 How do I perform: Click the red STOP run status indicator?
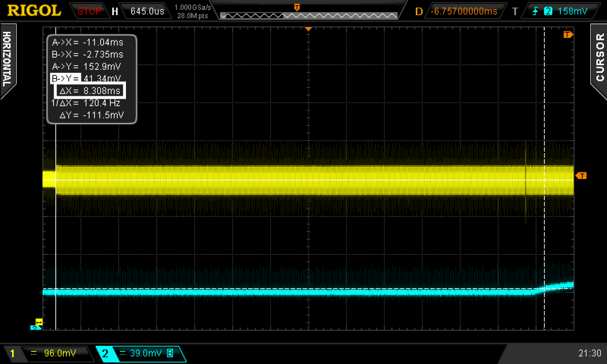pos(89,11)
